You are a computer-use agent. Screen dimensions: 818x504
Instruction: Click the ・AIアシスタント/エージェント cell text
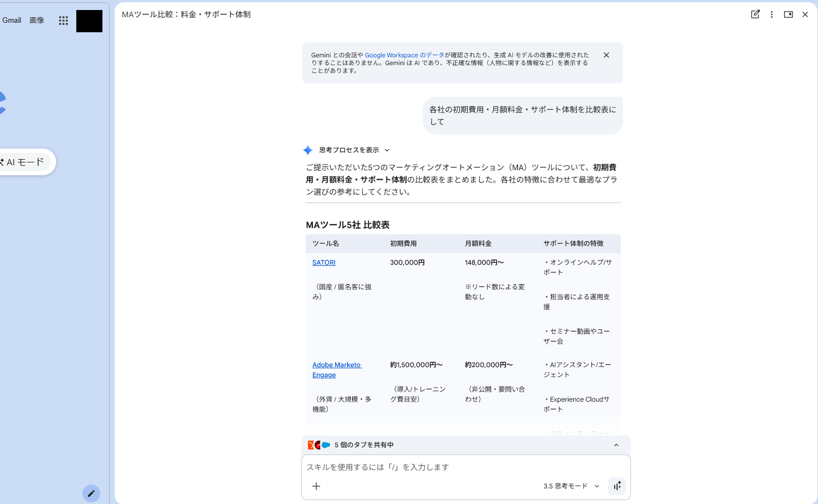577,370
